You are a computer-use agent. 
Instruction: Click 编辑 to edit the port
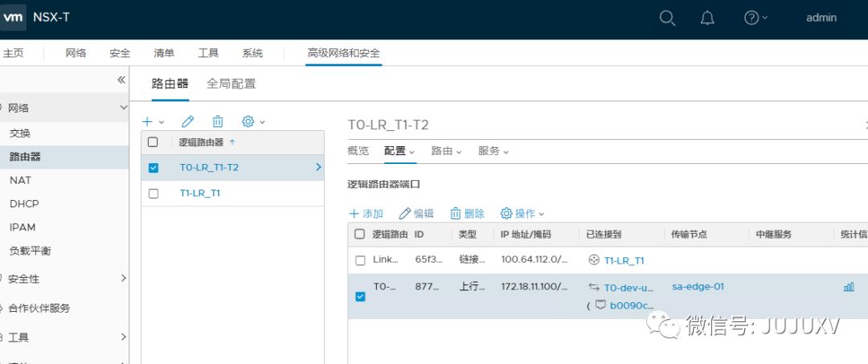tap(416, 214)
